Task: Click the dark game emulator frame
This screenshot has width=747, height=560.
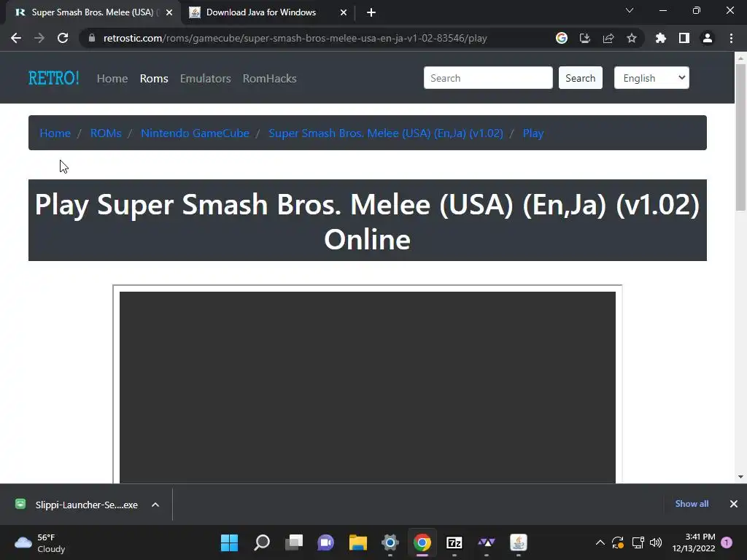Action: (368, 387)
